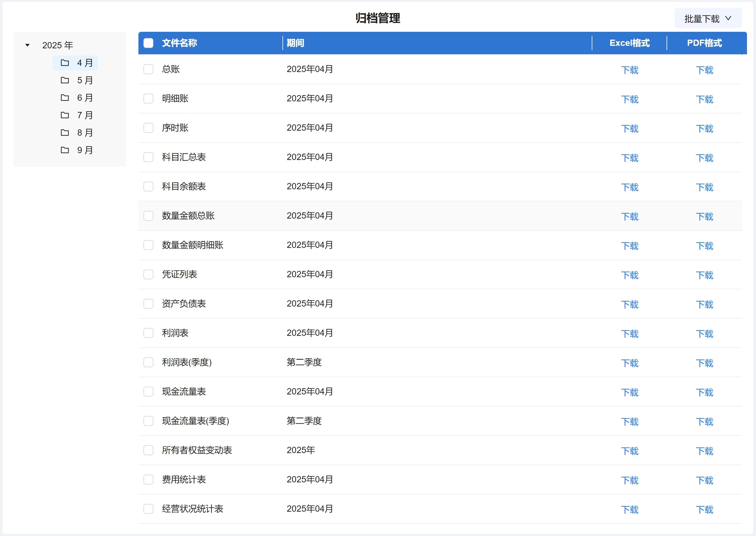Click the 7 月 folder icon

(65, 115)
